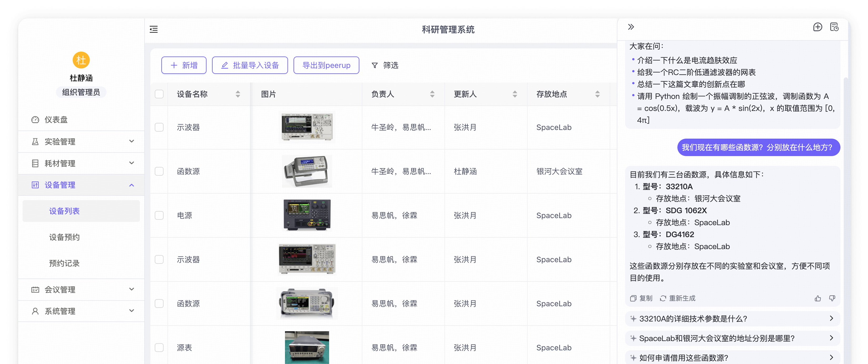
Task: Click 批量导入设备 button
Action: [x=250, y=65]
